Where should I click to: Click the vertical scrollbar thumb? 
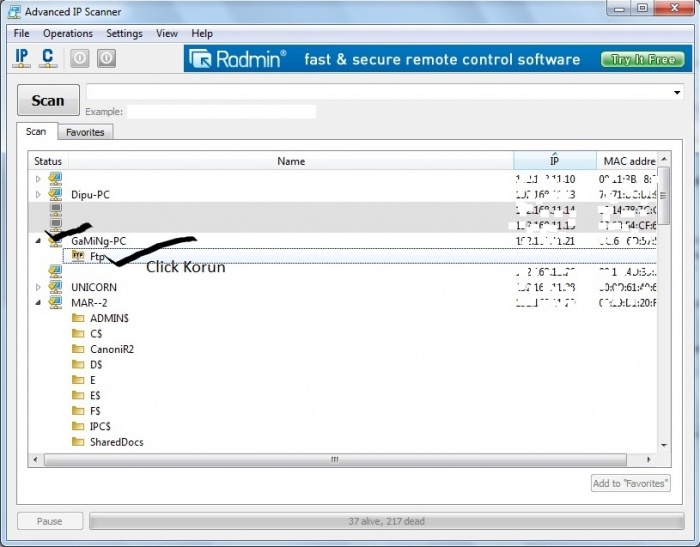coord(663,195)
